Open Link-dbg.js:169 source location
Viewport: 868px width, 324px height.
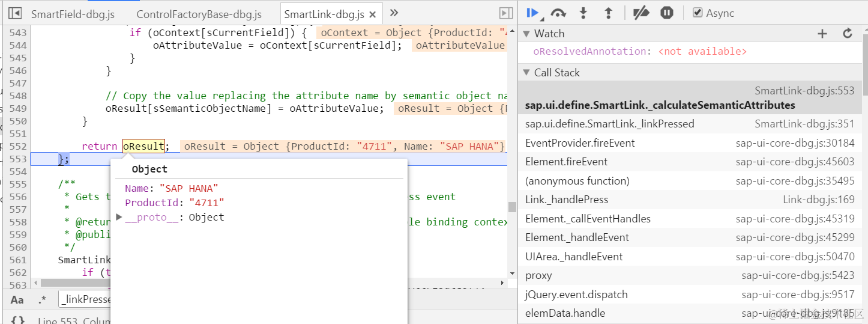coord(819,200)
